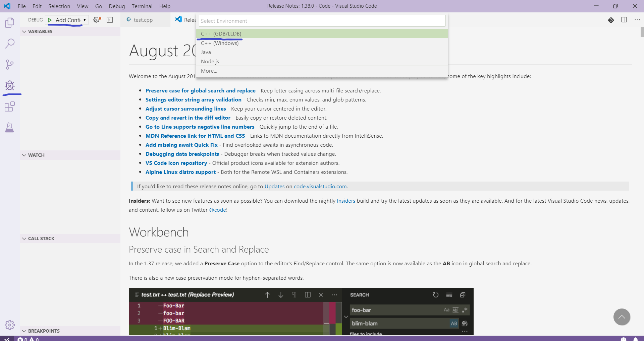The height and width of the screenshot is (341, 644).
Task: Collapse the VARIABLES section
Action: tap(70, 31)
